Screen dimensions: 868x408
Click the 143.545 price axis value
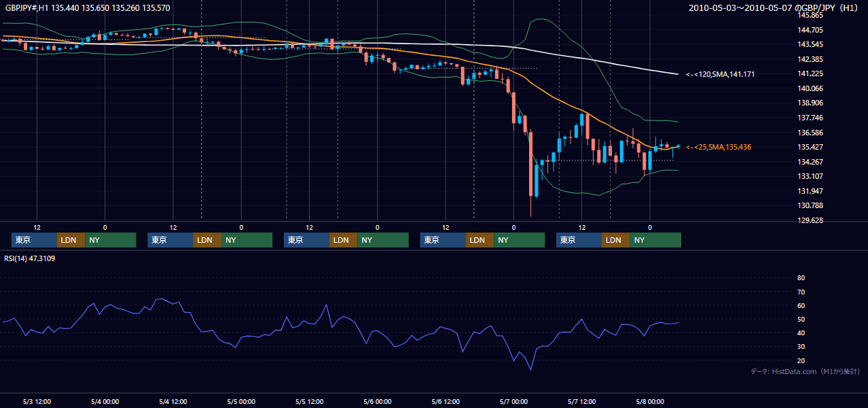click(810, 44)
